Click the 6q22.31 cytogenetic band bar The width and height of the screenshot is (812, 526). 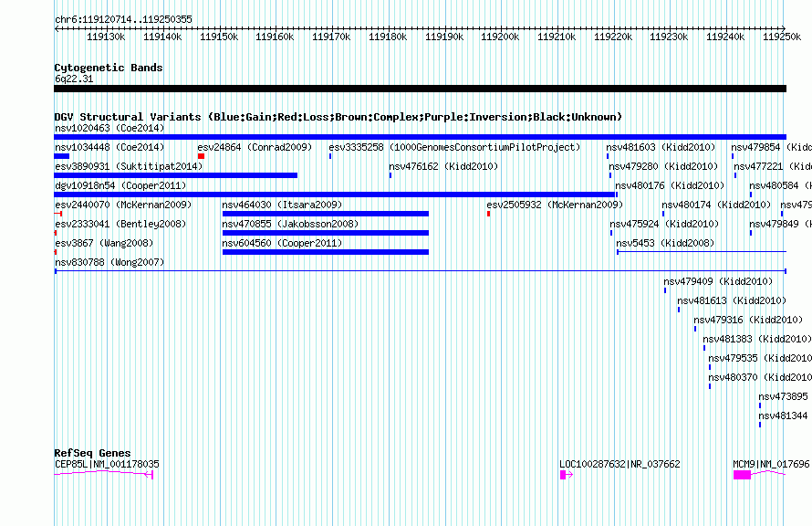pyautogui.click(x=420, y=89)
